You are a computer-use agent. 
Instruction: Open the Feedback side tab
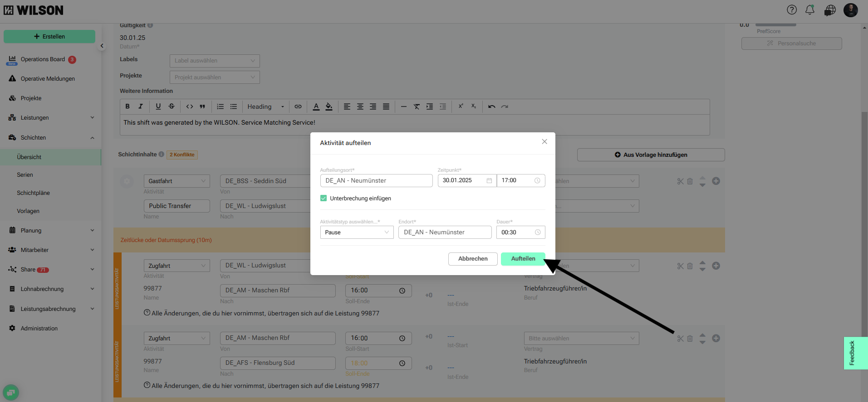pos(856,353)
